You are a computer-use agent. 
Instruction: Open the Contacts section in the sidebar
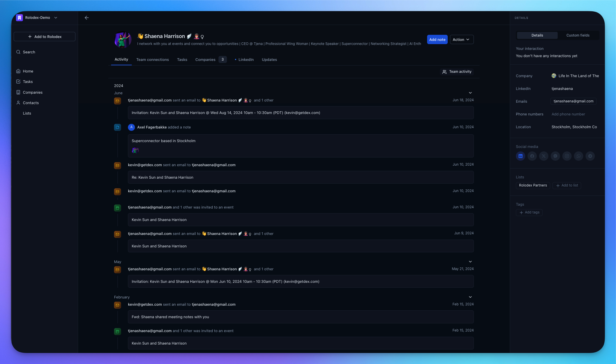31,103
